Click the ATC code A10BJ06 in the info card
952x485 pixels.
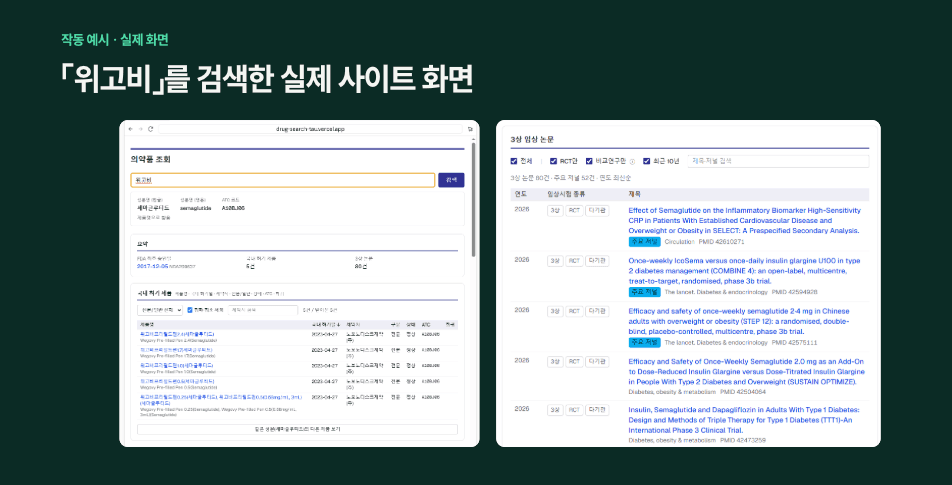pos(233,208)
